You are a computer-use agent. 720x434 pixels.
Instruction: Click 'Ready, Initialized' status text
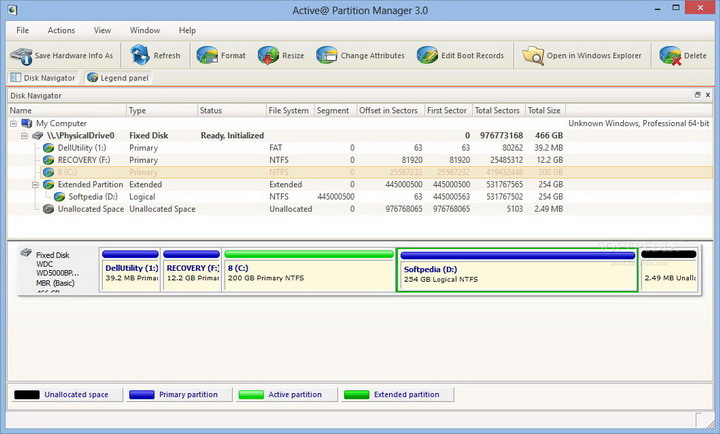232,136
